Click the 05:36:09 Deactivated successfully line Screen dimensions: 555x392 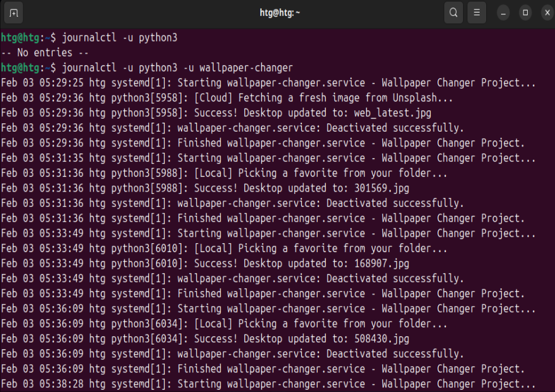coord(232,354)
